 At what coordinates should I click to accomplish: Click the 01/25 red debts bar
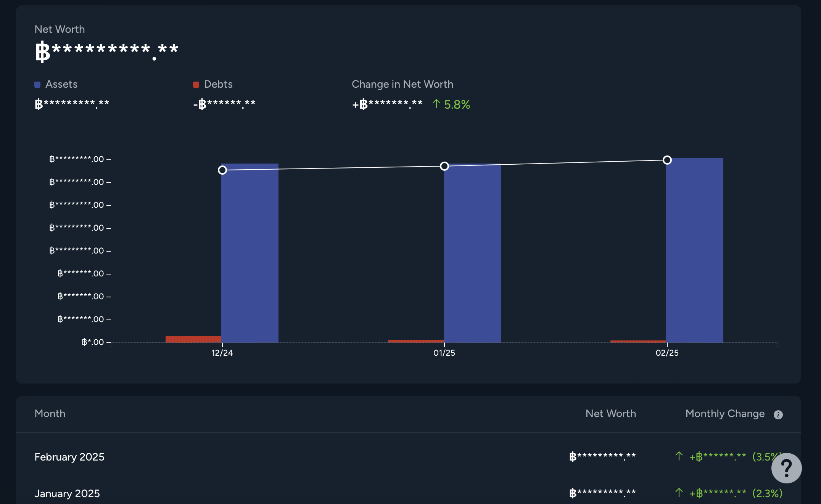[x=416, y=341]
